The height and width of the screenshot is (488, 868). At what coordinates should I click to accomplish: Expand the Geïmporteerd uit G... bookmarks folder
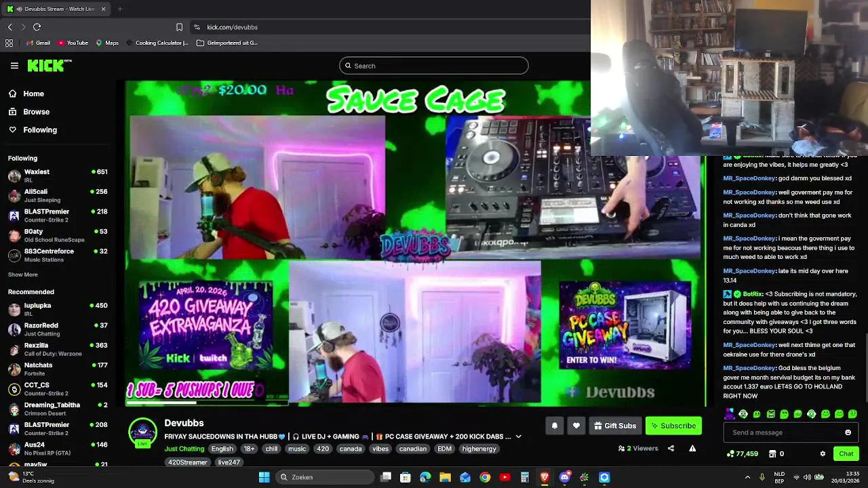tap(227, 43)
